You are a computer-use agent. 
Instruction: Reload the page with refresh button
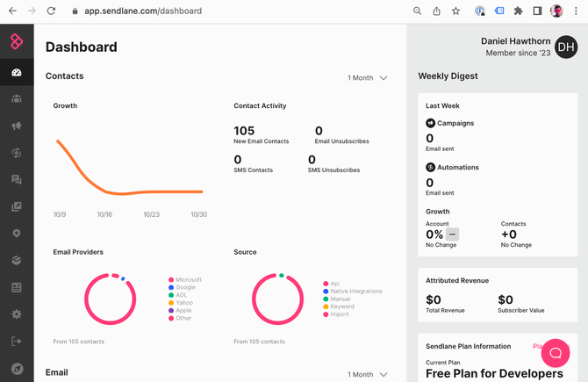click(52, 11)
